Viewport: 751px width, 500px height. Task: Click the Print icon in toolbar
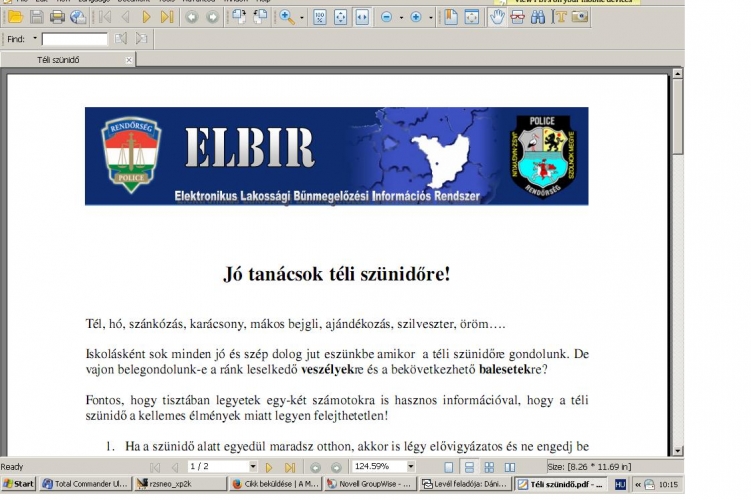coord(57,17)
